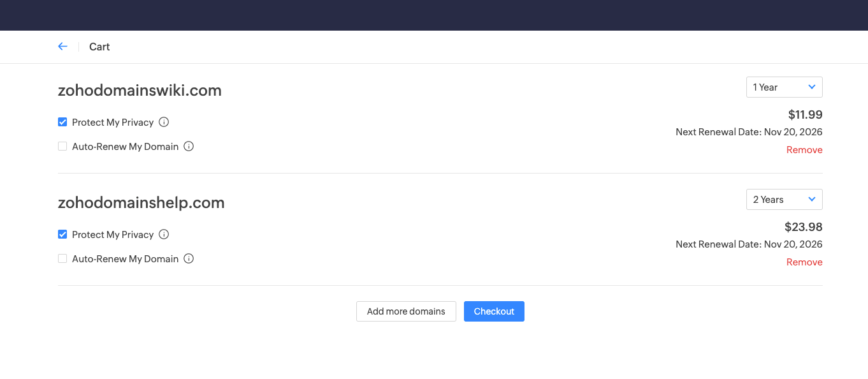The image size is (868, 379).
Task: Click the Cart page title
Action: coord(99,47)
